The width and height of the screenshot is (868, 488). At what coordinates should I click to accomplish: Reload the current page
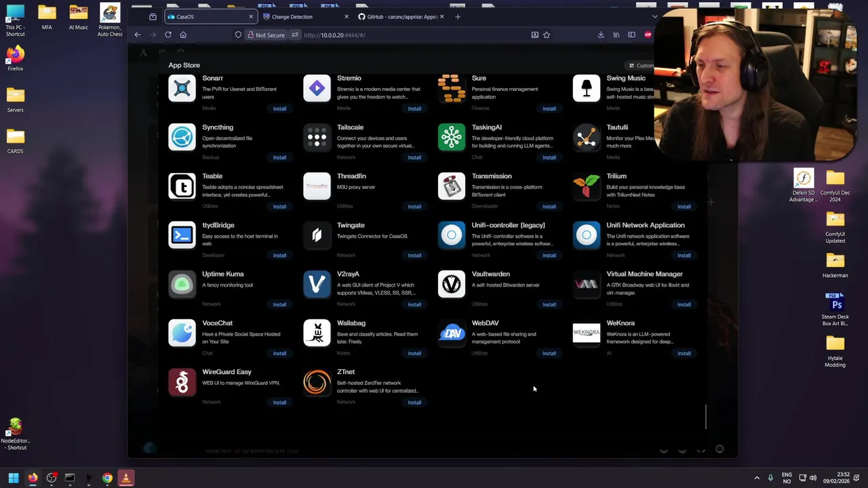click(168, 35)
